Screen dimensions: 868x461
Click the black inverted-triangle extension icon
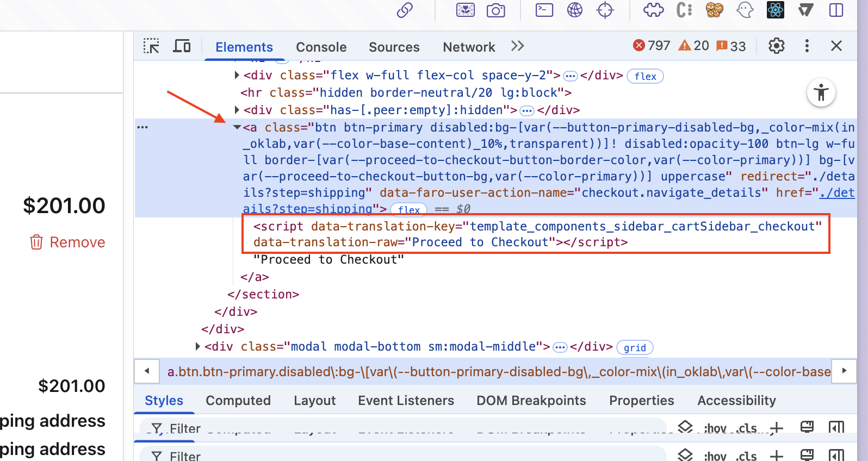pos(806,10)
